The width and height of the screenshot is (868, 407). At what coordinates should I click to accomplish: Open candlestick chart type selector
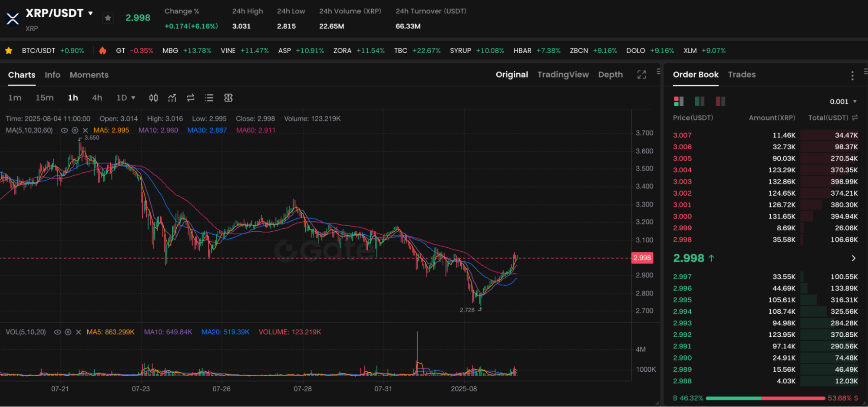[153, 98]
